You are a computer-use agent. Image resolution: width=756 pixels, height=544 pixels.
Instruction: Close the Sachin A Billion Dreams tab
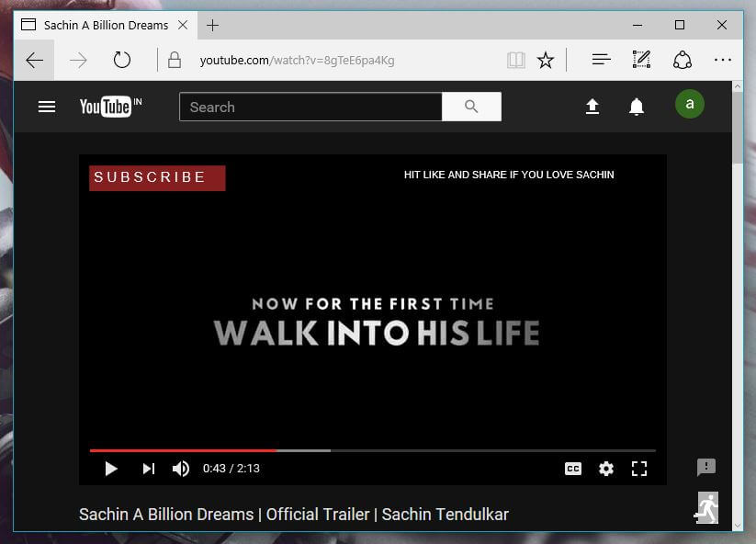point(183,25)
